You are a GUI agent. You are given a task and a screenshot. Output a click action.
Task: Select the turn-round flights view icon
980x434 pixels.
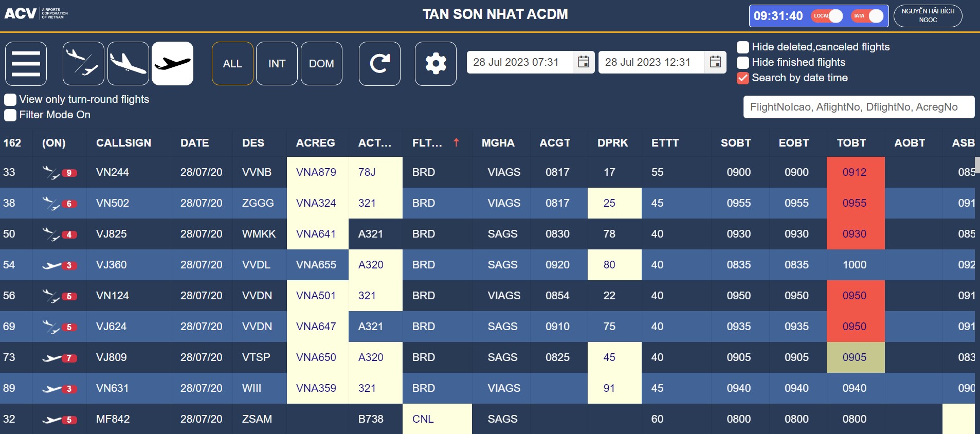[83, 64]
